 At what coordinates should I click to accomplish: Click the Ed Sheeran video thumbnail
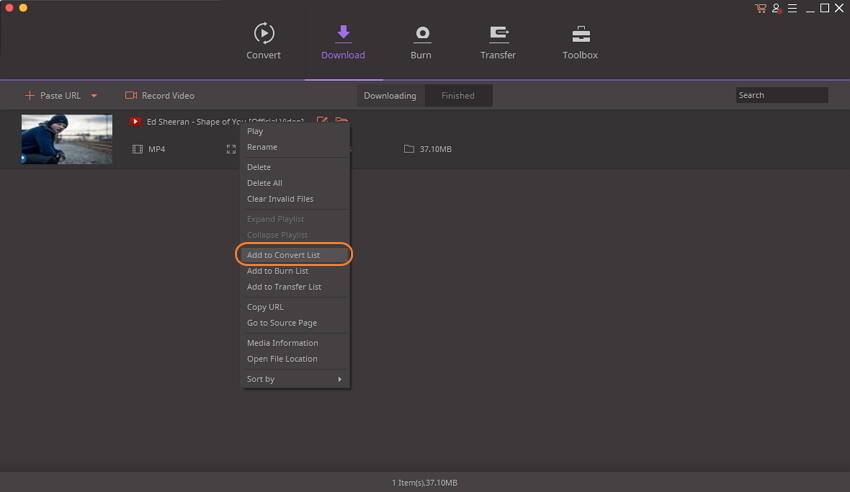click(x=67, y=139)
